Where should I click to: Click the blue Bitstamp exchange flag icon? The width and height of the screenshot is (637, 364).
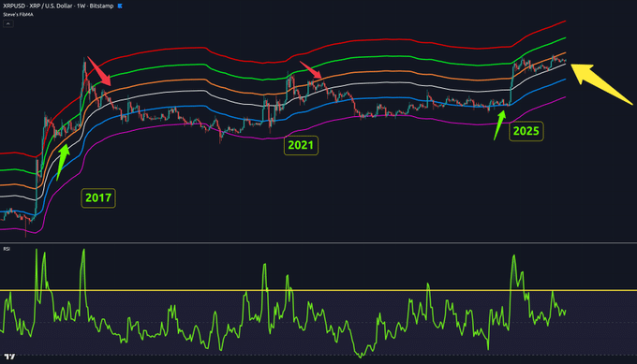pos(120,7)
